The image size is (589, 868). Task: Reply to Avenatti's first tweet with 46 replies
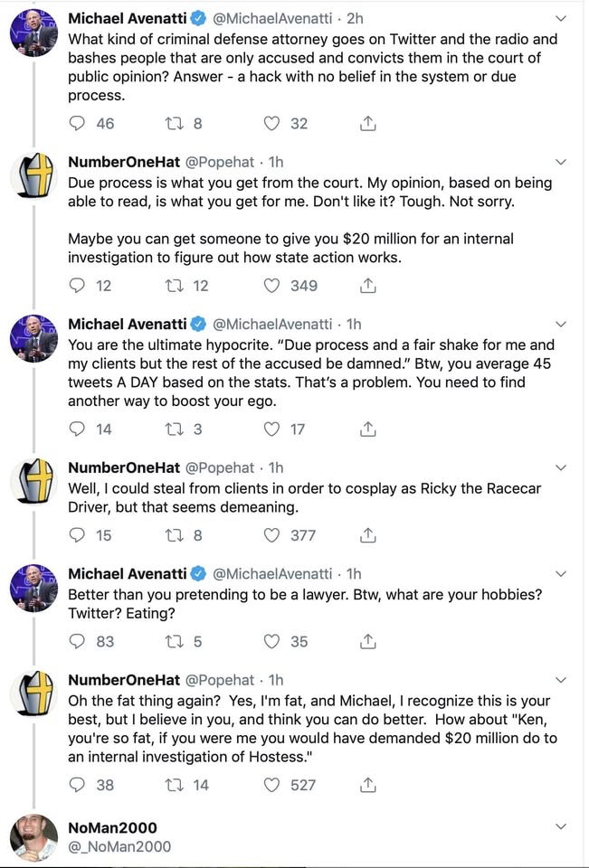pos(78,124)
